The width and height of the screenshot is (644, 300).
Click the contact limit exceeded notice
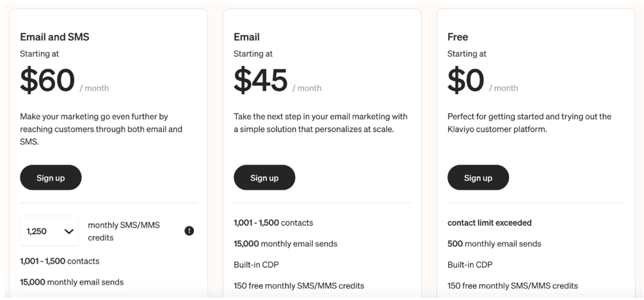(490, 222)
